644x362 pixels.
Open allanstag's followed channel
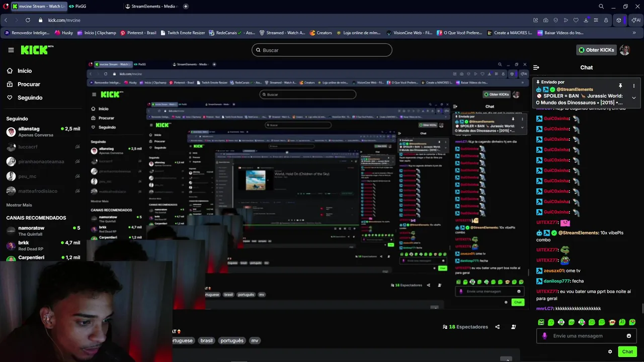[43, 132]
